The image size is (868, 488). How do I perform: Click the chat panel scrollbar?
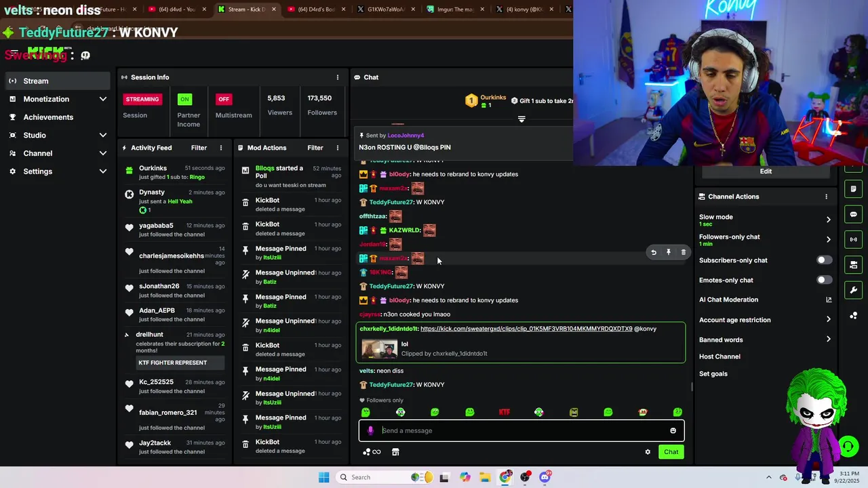click(x=692, y=387)
